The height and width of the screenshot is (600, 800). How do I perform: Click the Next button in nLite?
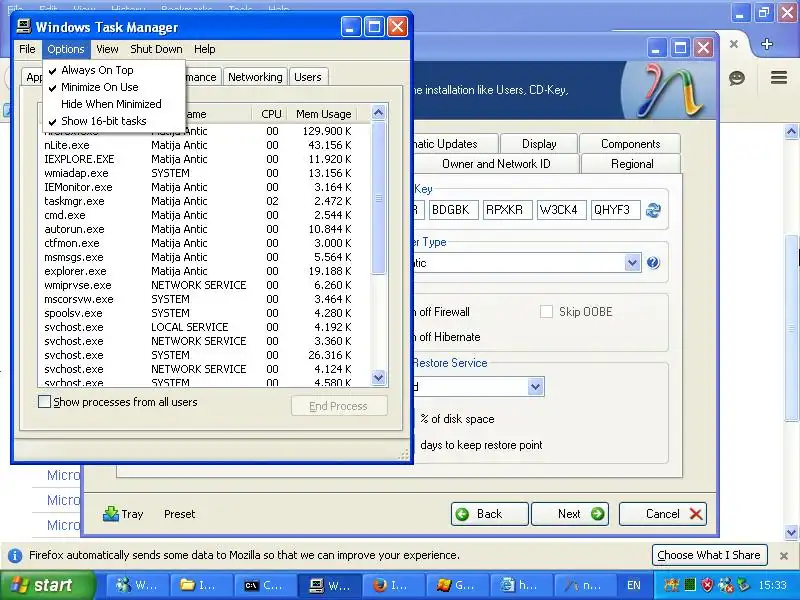coord(570,514)
